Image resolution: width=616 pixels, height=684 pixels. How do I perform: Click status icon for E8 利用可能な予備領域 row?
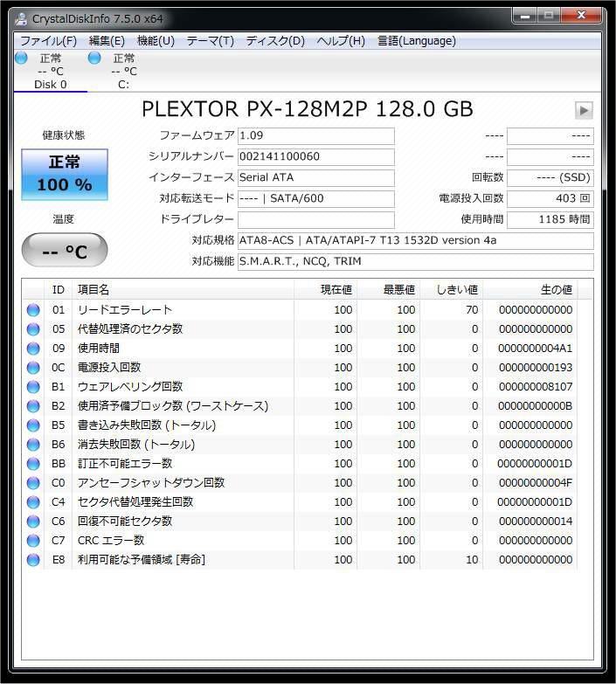33,560
